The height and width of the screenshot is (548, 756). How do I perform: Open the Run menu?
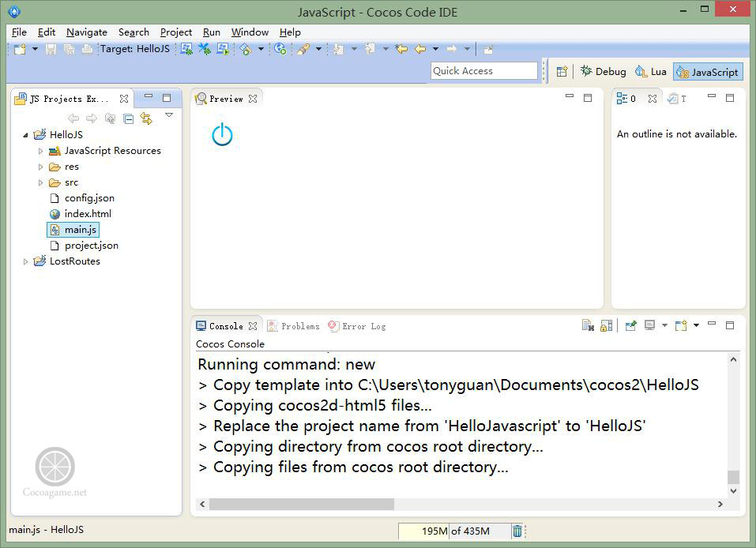211,32
